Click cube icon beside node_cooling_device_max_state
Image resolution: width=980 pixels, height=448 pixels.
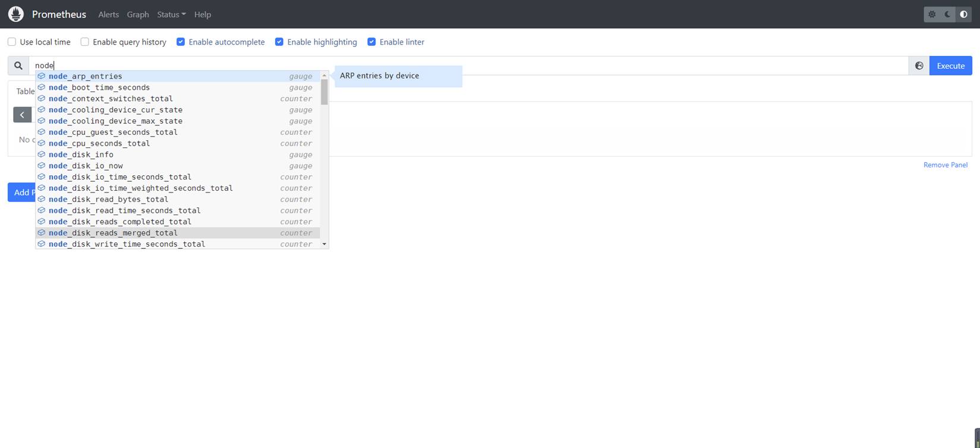pyautogui.click(x=42, y=121)
